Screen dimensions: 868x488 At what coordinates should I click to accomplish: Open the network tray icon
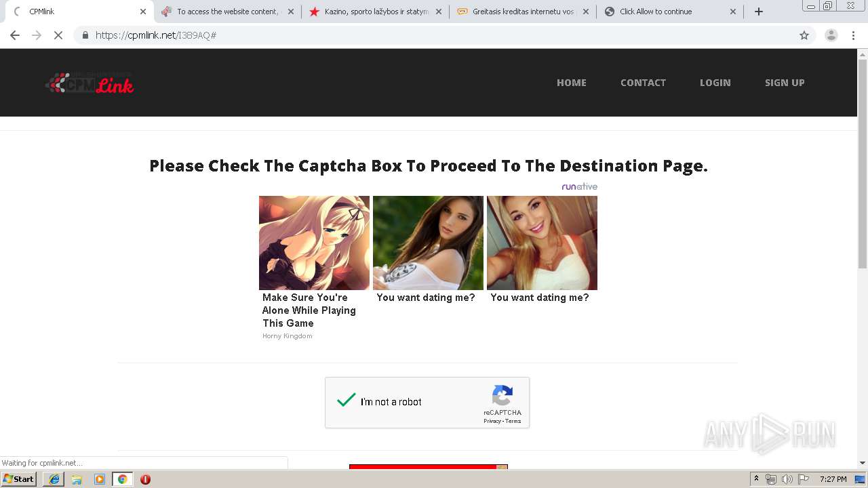771,479
